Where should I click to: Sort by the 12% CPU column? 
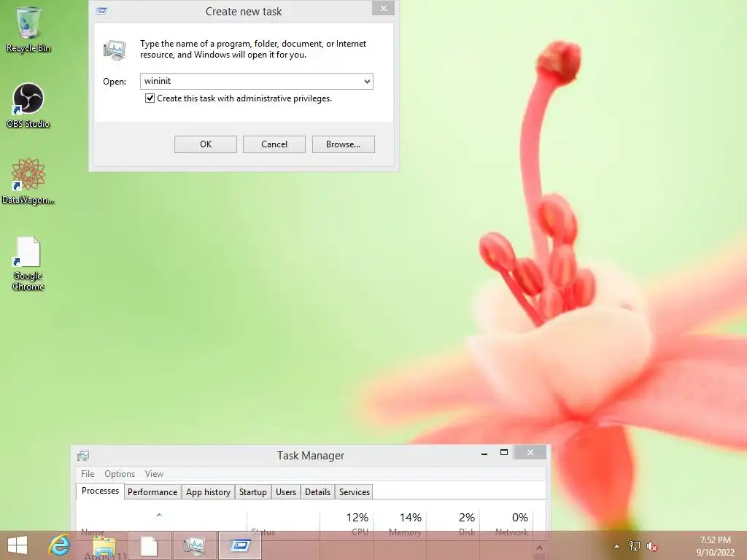coord(347,524)
